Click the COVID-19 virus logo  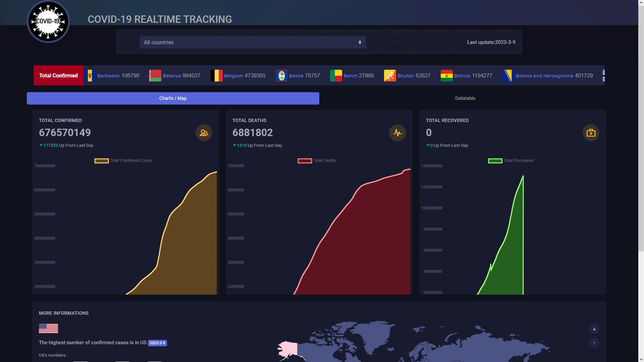tap(48, 21)
